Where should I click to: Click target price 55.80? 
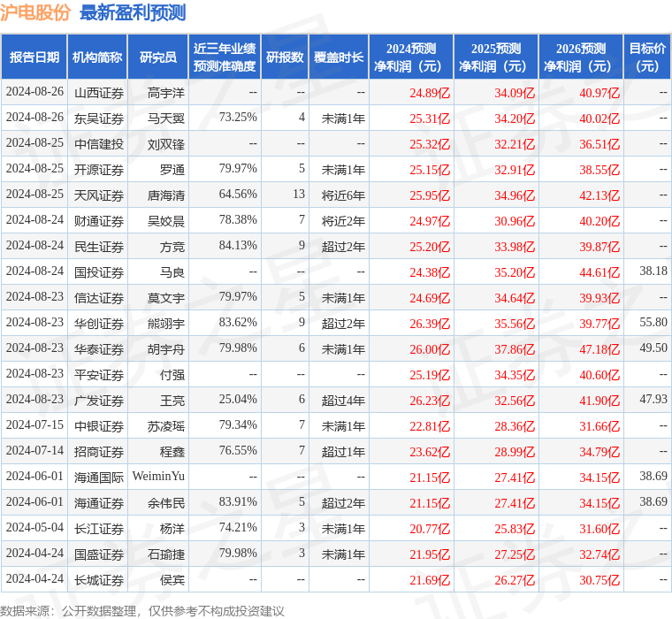pyautogui.click(x=653, y=323)
